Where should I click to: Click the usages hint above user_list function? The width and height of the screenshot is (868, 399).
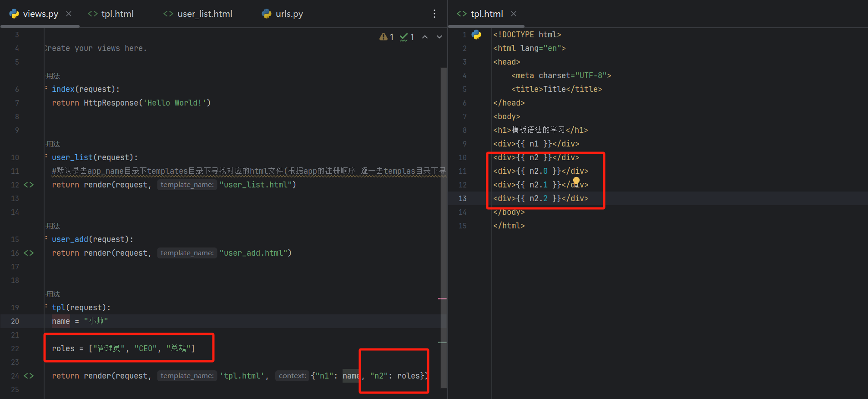(x=53, y=144)
